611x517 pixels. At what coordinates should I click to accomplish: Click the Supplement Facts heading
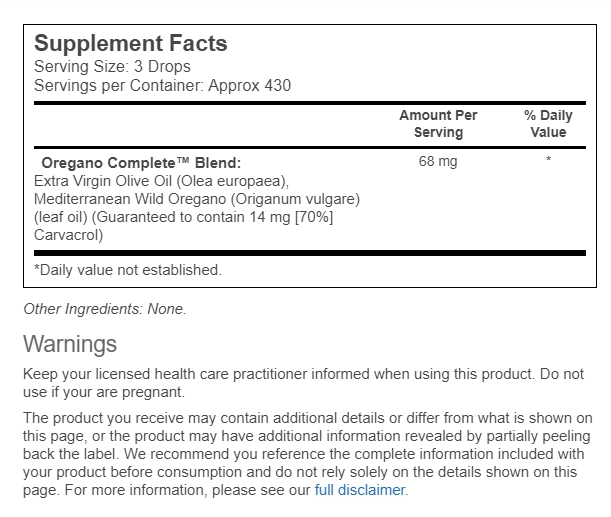[x=131, y=44]
